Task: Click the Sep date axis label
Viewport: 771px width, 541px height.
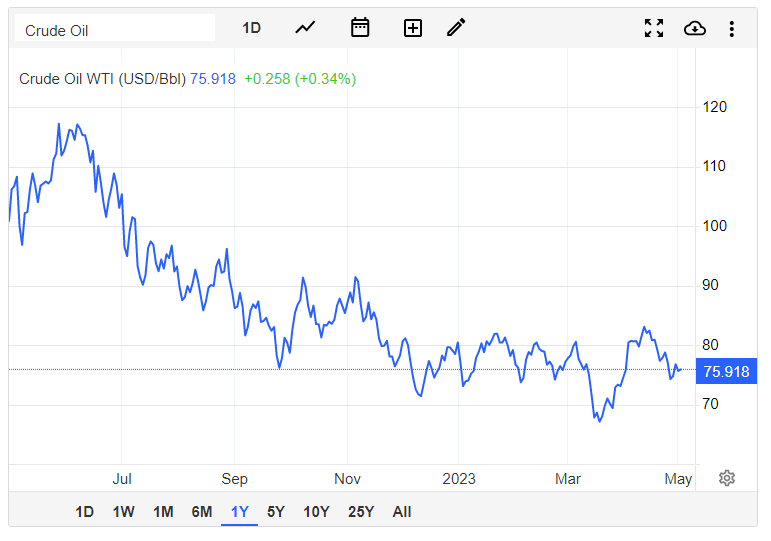Action: (x=235, y=479)
